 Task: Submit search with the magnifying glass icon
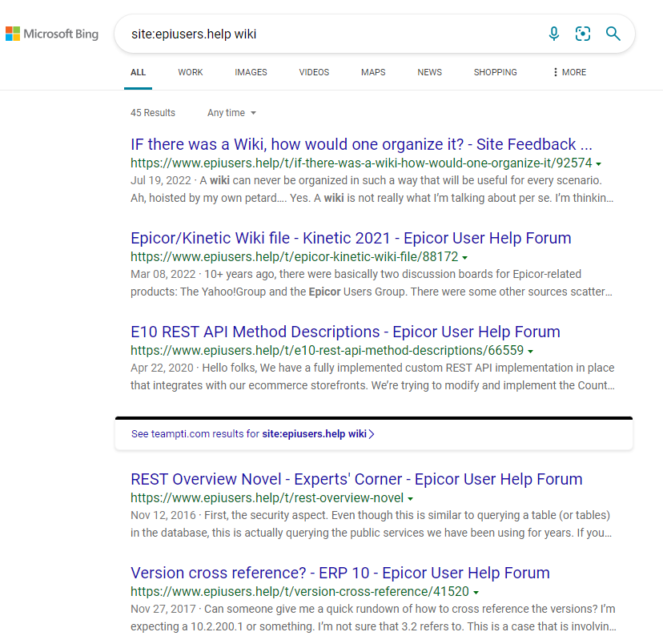(613, 34)
